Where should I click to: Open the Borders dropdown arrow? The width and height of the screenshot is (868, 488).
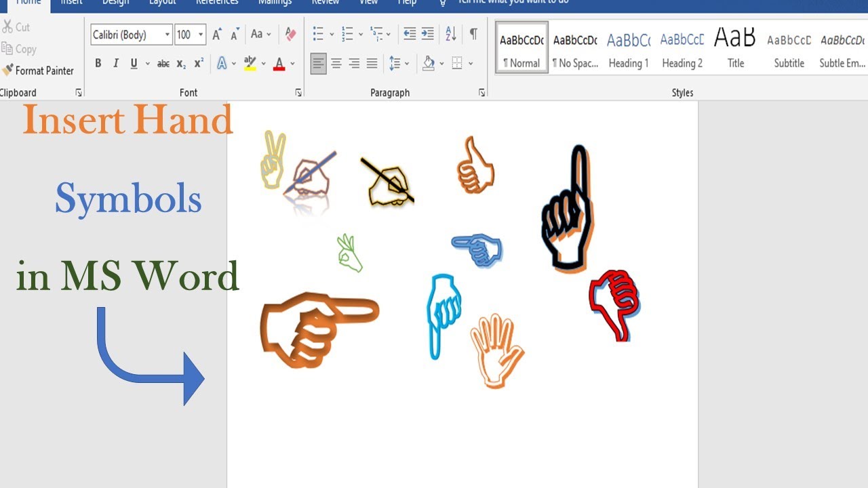[471, 64]
